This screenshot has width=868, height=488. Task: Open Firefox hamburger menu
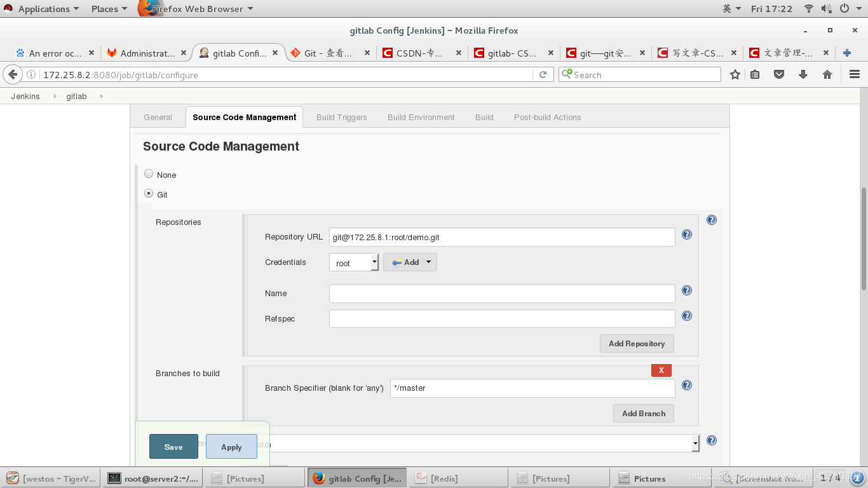tap(854, 74)
